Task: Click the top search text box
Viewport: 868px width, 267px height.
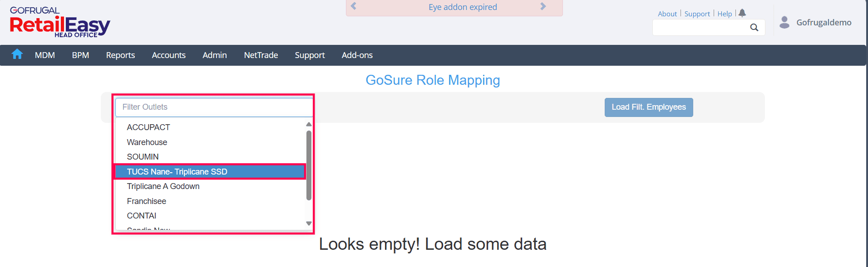Action: (x=700, y=28)
